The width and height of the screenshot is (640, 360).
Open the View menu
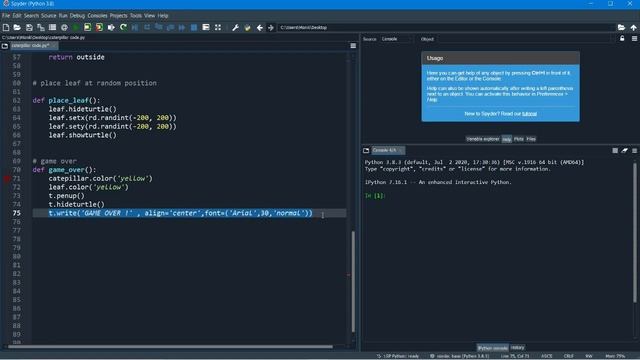(149, 16)
